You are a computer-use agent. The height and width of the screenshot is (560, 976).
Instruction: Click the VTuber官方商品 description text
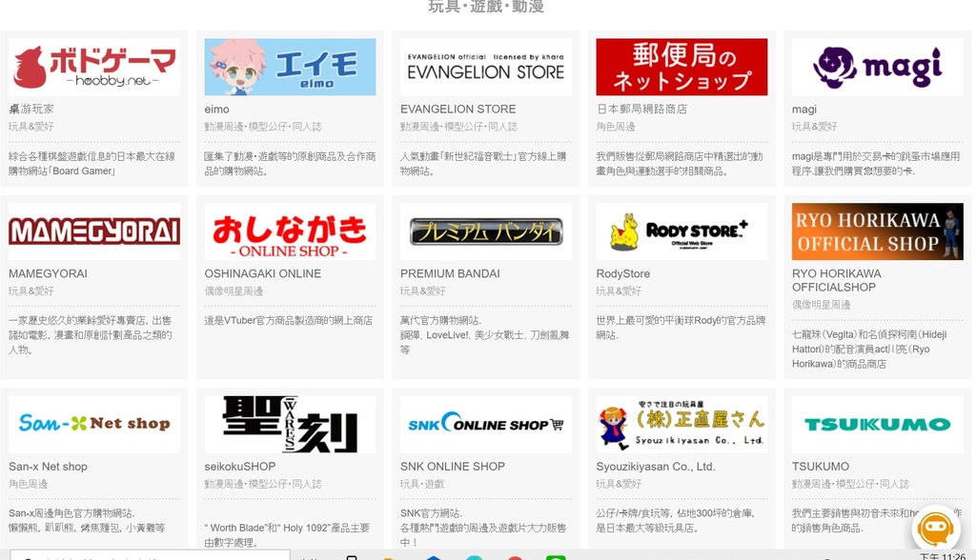click(x=289, y=320)
